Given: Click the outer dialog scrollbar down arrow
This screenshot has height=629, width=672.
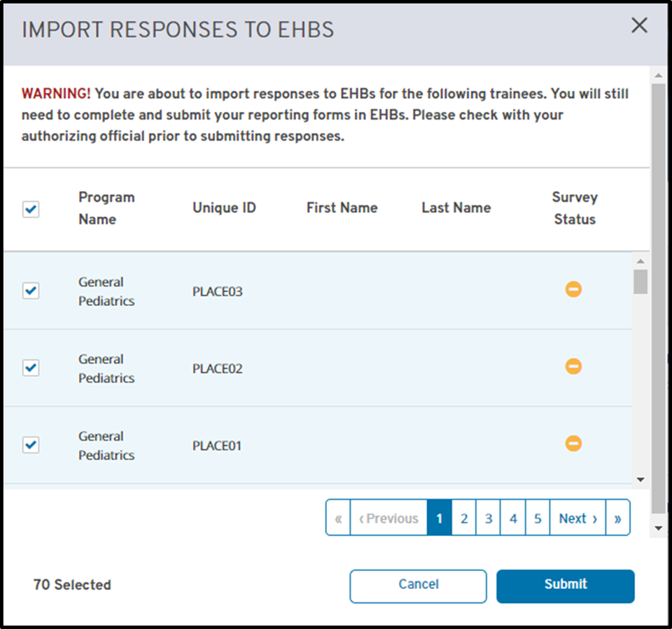Looking at the screenshot, I should [658, 527].
